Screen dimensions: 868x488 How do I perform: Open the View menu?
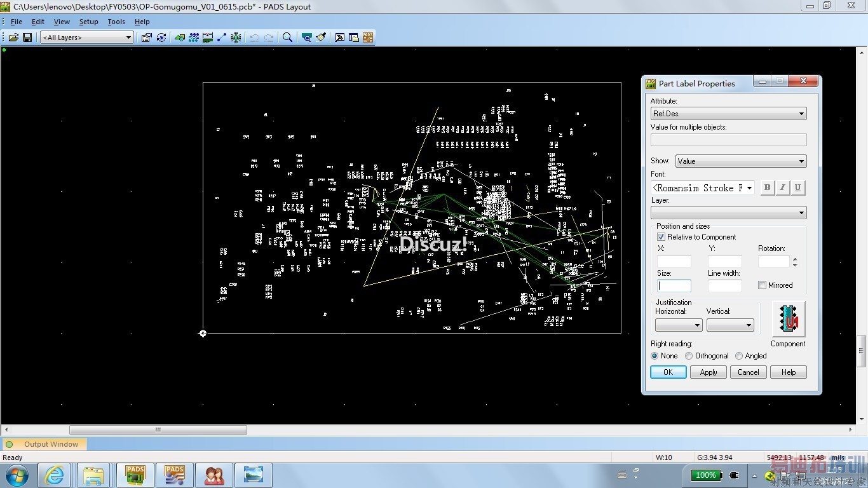click(x=62, y=22)
